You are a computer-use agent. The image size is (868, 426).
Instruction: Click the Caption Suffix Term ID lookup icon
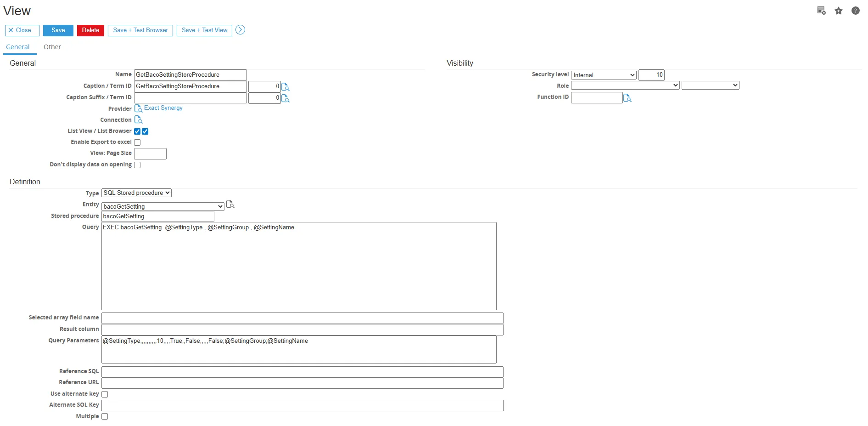point(285,98)
